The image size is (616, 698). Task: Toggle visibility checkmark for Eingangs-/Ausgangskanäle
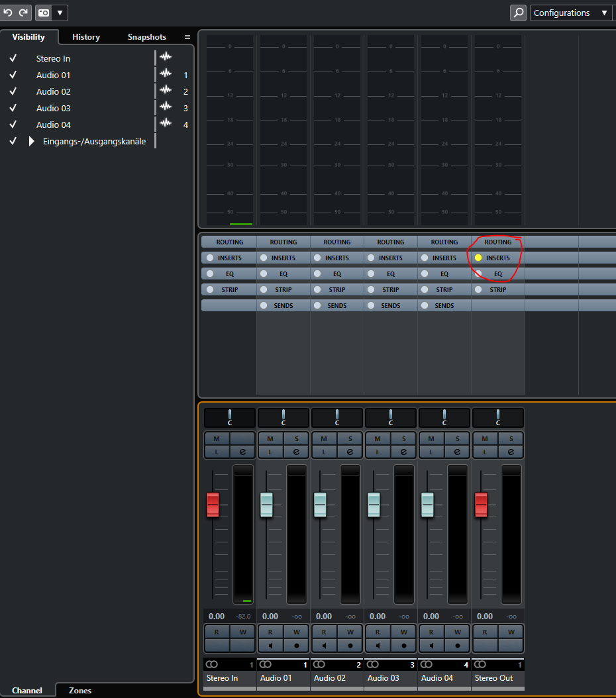coord(13,141)
